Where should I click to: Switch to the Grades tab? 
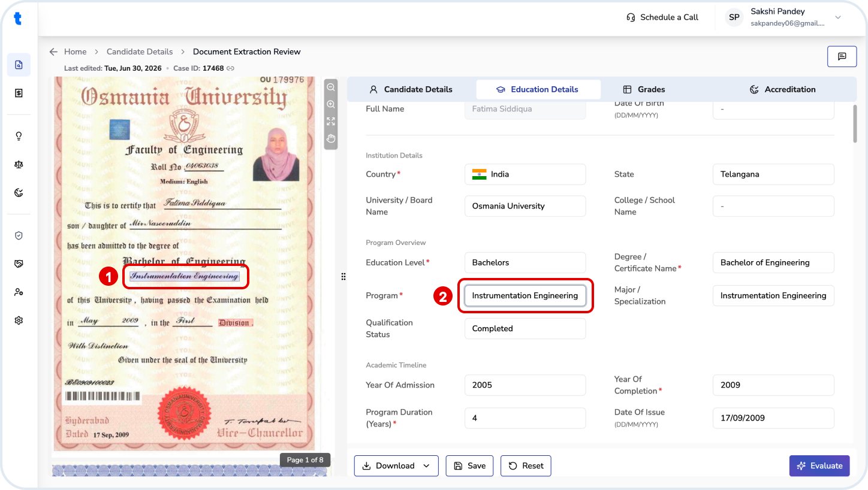(x=644, y=89)
